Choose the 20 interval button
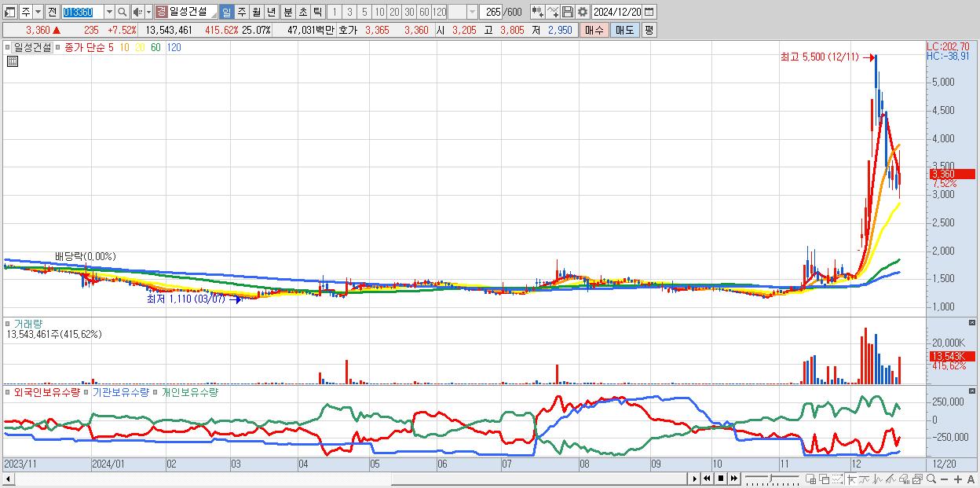The image size is (980, 488). (394, 12)
